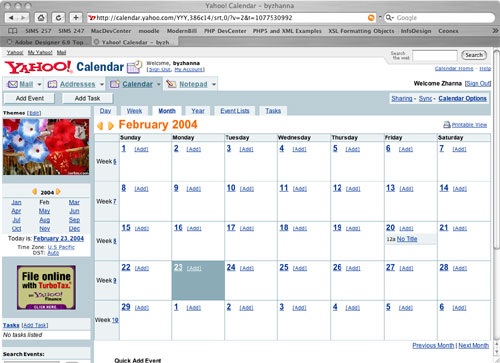Open the Event Lists tab

coord(235,111)
